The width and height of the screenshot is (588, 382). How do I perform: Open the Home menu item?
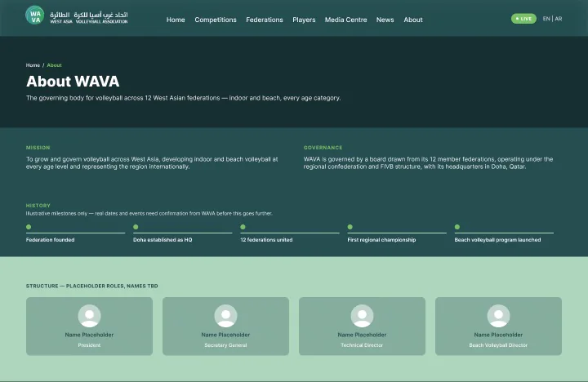(x=176, y=20)
